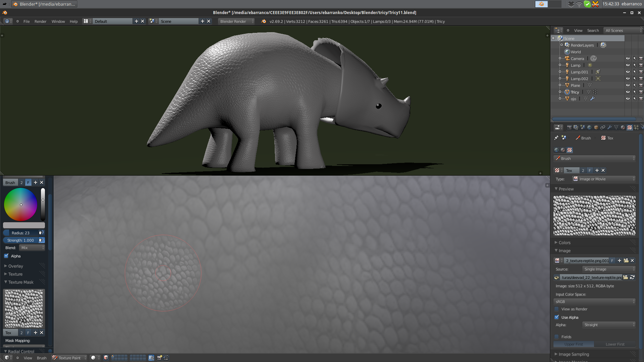Open the World properties globe tab
644x362 pixels.
tap(589, 127)
